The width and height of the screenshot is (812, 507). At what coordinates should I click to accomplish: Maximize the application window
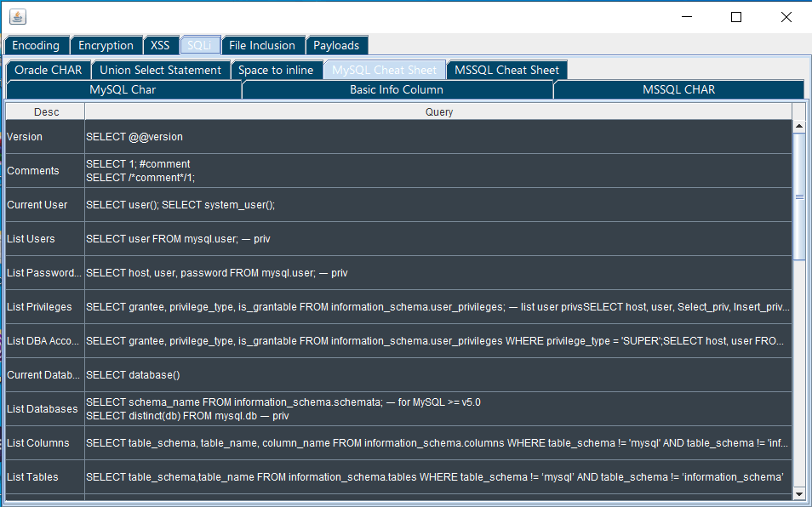[x=736, y=17]
